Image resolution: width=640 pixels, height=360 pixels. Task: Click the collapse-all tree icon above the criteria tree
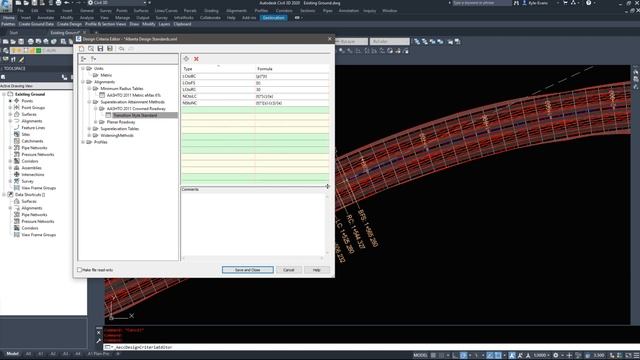click(93, 59)
